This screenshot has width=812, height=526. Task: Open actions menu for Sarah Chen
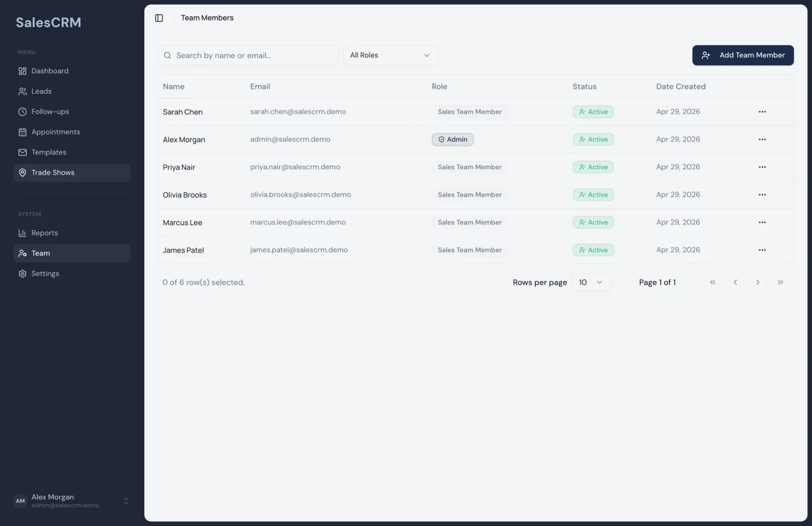(x=762, y=112)
